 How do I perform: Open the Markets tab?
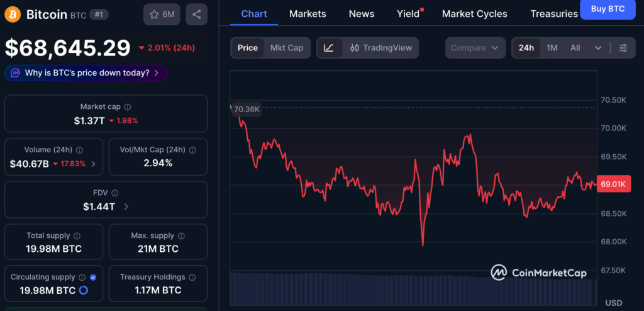point(308,14)
